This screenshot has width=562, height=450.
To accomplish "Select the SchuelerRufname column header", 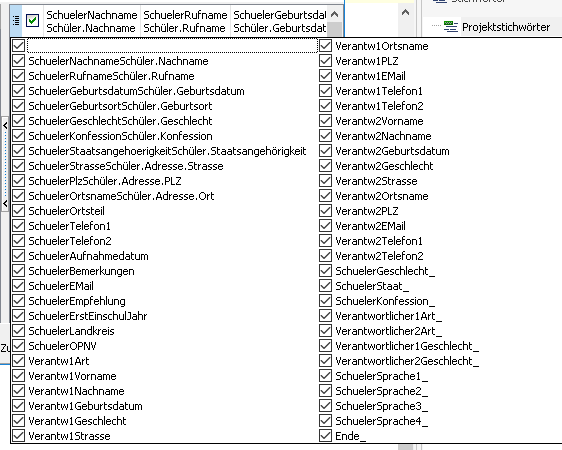I will tap(185, 21).
